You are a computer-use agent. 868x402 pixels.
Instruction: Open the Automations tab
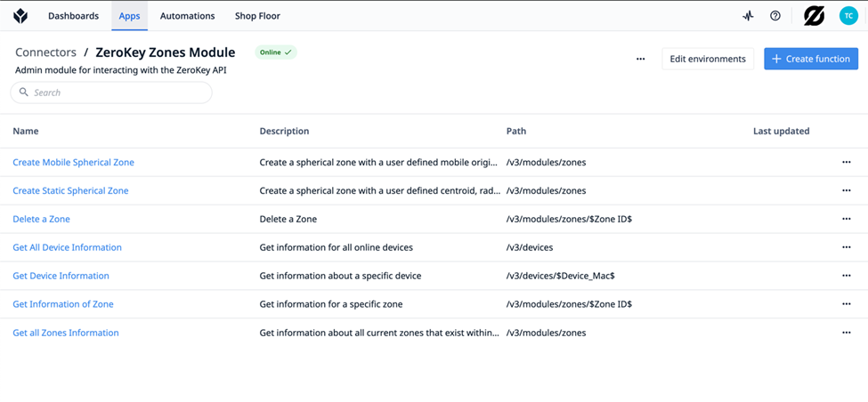click(x=187, y=16)
